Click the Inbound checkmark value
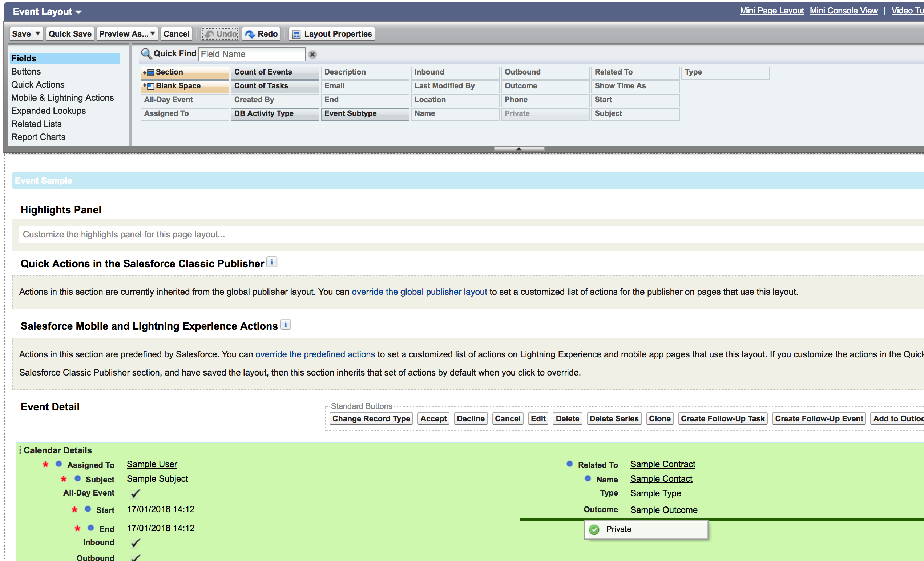Screen dimensions: 924x561 pos(135,542)
